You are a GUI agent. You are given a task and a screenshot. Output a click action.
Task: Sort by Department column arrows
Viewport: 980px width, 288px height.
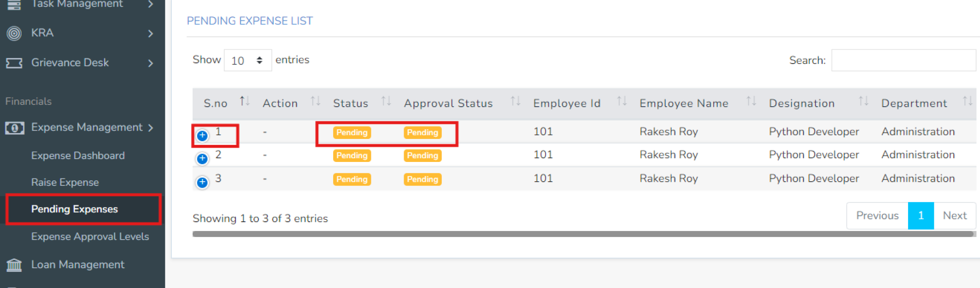[x=968, y=101]
